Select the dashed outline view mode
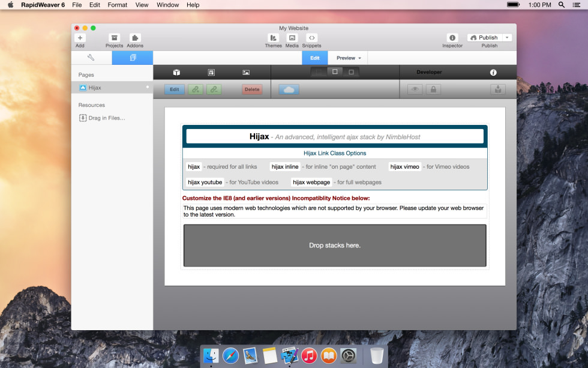Image resolution: width=588 pixels, height=368 pixels. pos(335,72)
